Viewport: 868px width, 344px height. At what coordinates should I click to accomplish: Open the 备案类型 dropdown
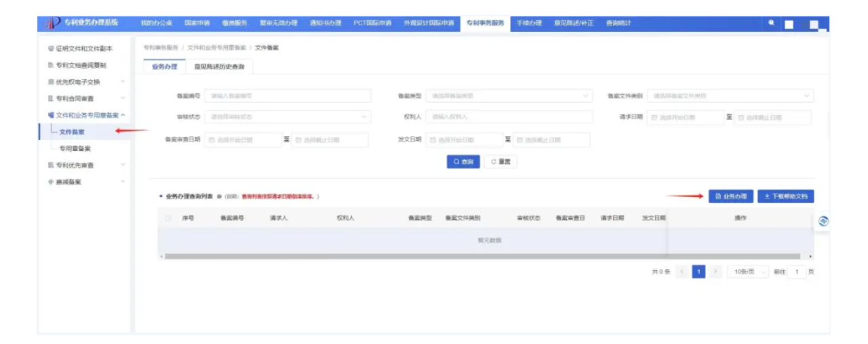(510, 96)
